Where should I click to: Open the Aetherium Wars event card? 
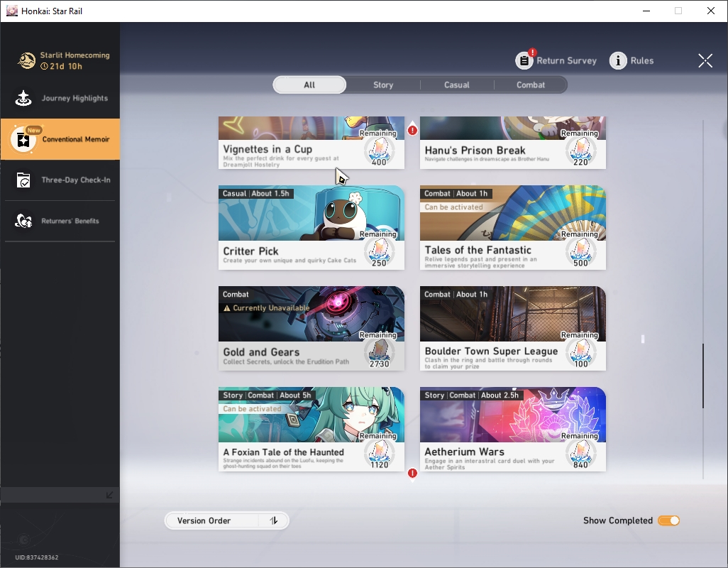coord(513,429)
